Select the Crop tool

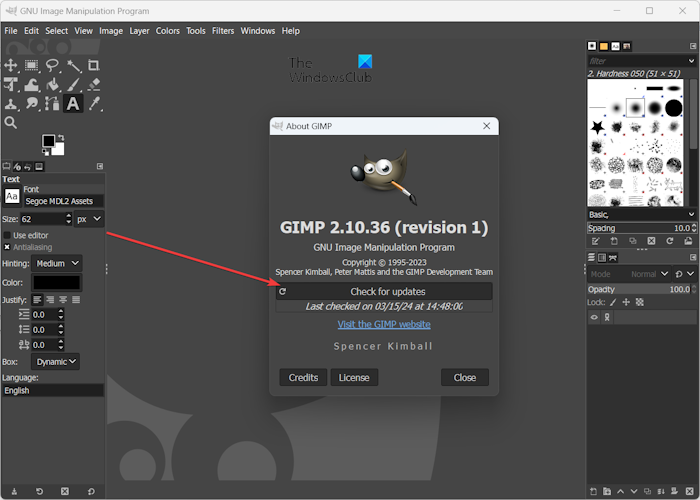tap(94, 65)
